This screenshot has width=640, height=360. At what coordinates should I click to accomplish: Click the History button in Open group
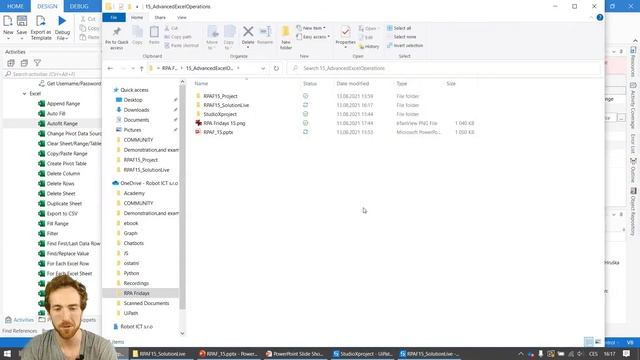pyautogui.click(x=369, y=47)
